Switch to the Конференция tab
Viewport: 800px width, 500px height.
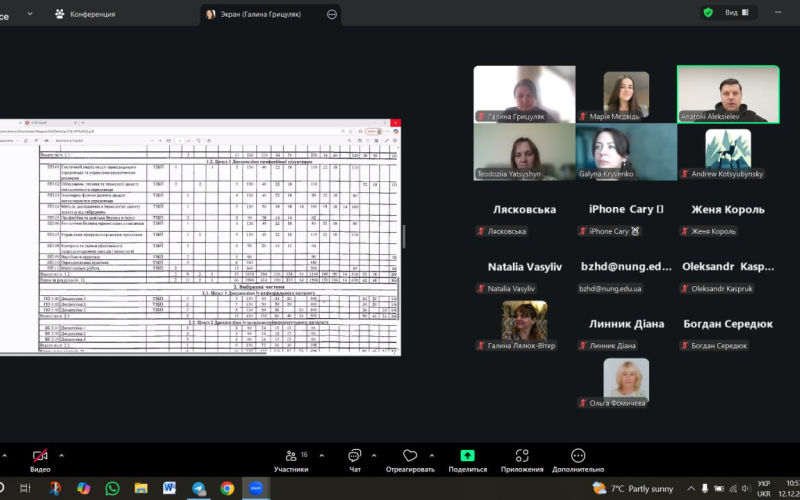pyautogui.click(x=85, y=14)
